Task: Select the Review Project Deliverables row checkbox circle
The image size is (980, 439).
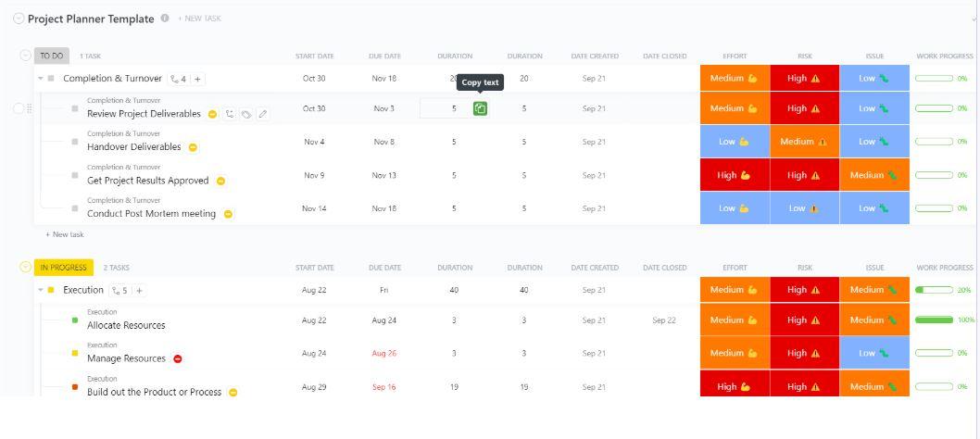Action: pos(19,108)
